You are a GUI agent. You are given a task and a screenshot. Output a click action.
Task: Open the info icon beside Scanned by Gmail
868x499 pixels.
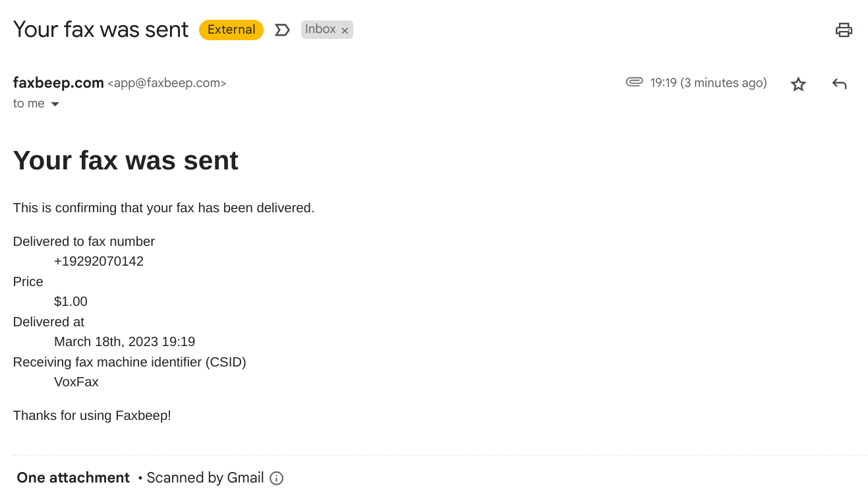tap(277, 478)
